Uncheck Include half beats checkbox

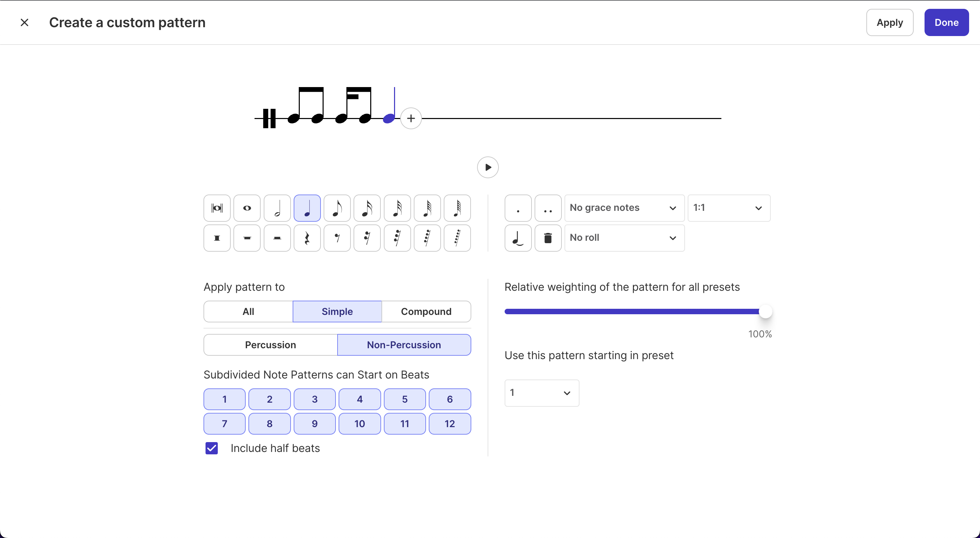(212, 448)
